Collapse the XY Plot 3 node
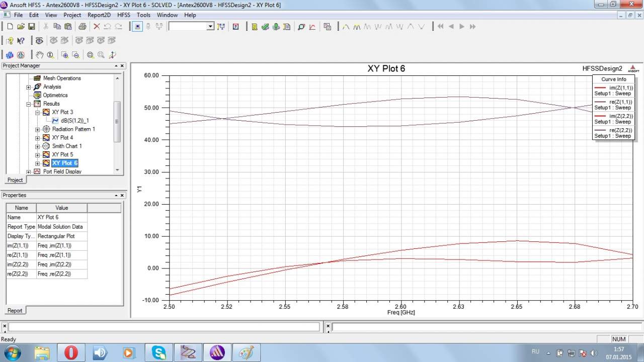Image resolution: width=644 pixels, height=362 pixels. (37, 113)
